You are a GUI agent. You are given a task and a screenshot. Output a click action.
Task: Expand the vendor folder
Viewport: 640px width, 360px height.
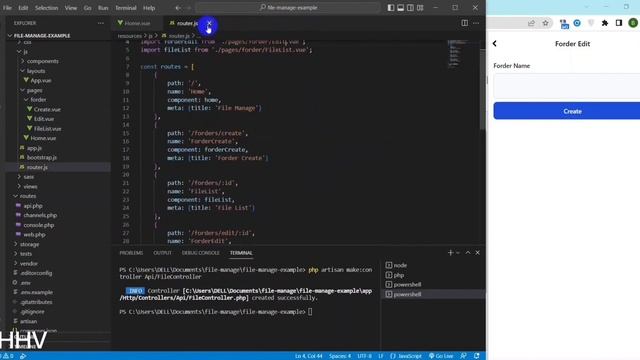point(29,264)
